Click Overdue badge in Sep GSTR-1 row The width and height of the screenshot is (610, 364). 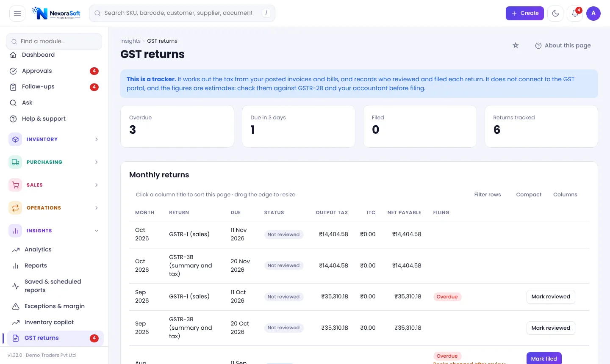(x=447, y=297)
